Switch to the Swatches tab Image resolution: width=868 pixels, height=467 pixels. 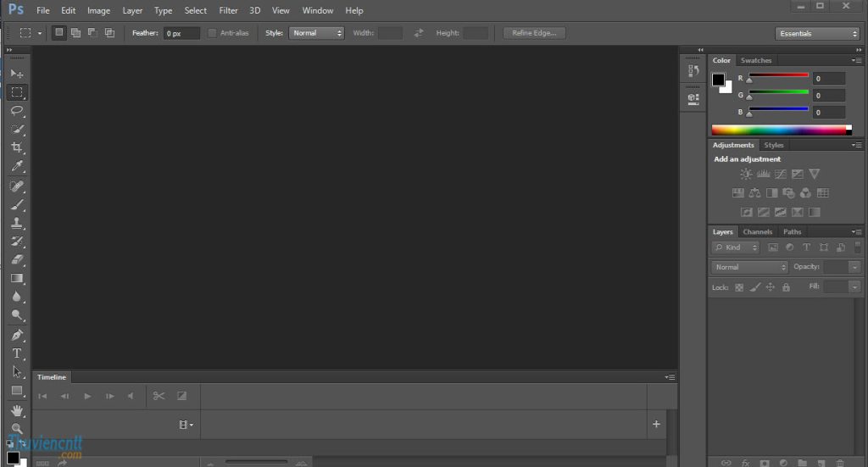click(x=756, y=60)
